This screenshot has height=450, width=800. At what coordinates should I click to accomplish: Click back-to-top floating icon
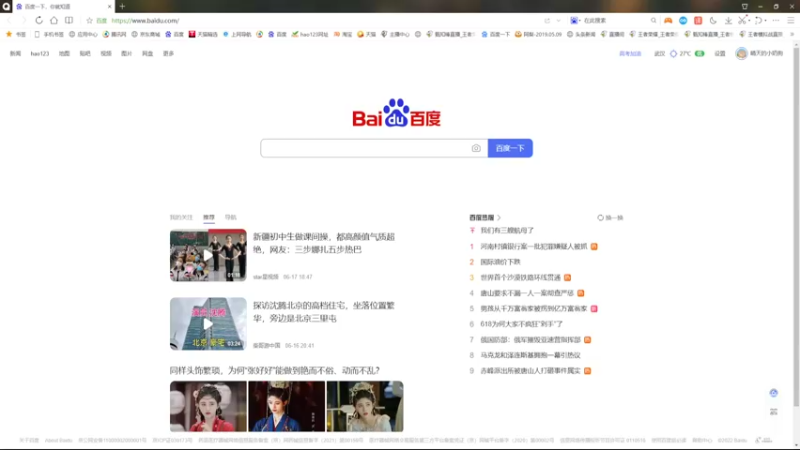tap(773, 393)
